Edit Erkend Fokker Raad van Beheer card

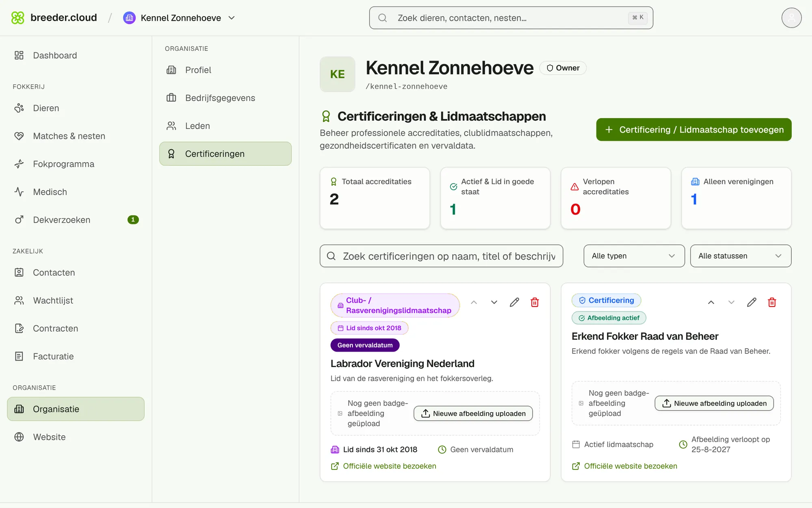tap(752, 302)
